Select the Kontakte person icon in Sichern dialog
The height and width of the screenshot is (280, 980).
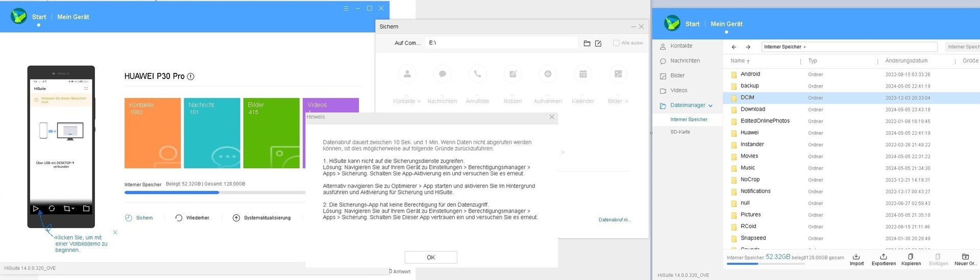click(407, 74)
